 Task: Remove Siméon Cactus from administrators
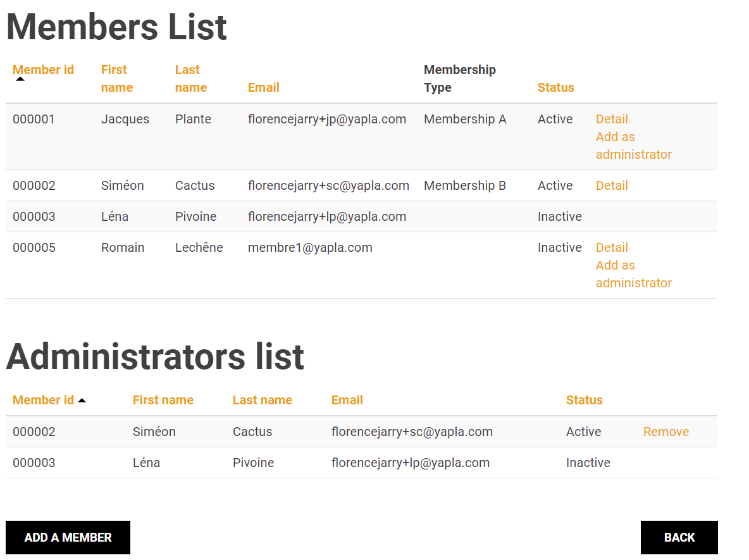coord(665,432)
